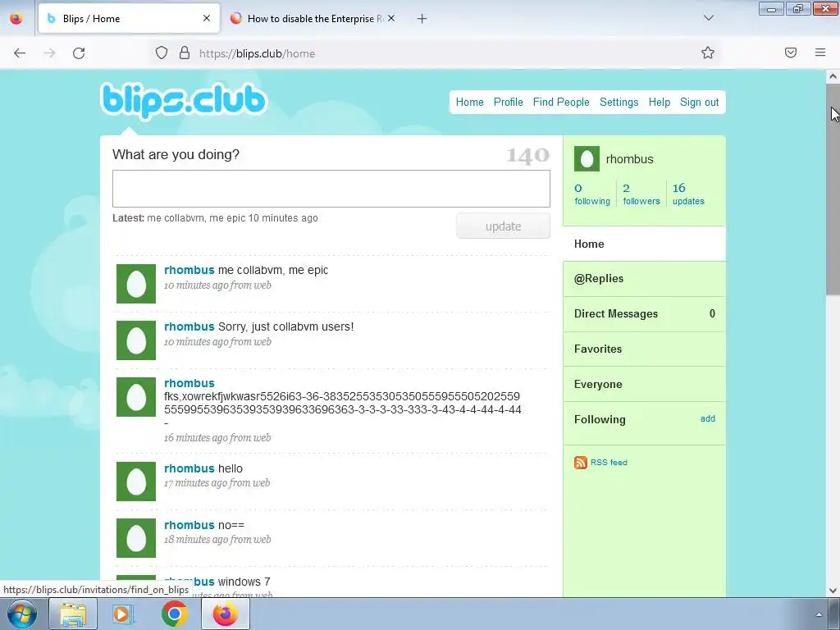The image size is (840, 630).
Task: Click the forward navigation arrow
Action: click(x=49, y=53)
